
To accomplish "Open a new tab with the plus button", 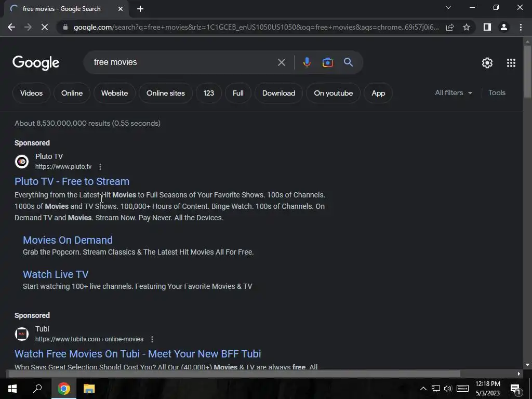I will tap(140, 9).
